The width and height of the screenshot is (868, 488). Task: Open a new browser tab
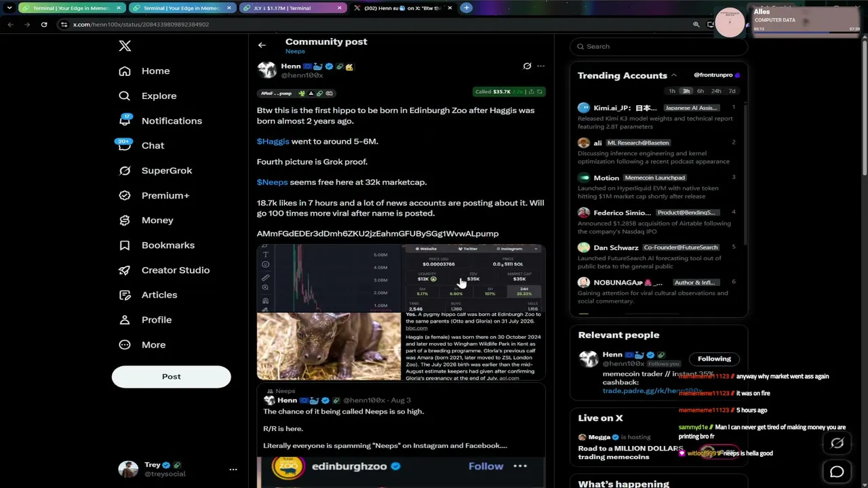(466, 8)
